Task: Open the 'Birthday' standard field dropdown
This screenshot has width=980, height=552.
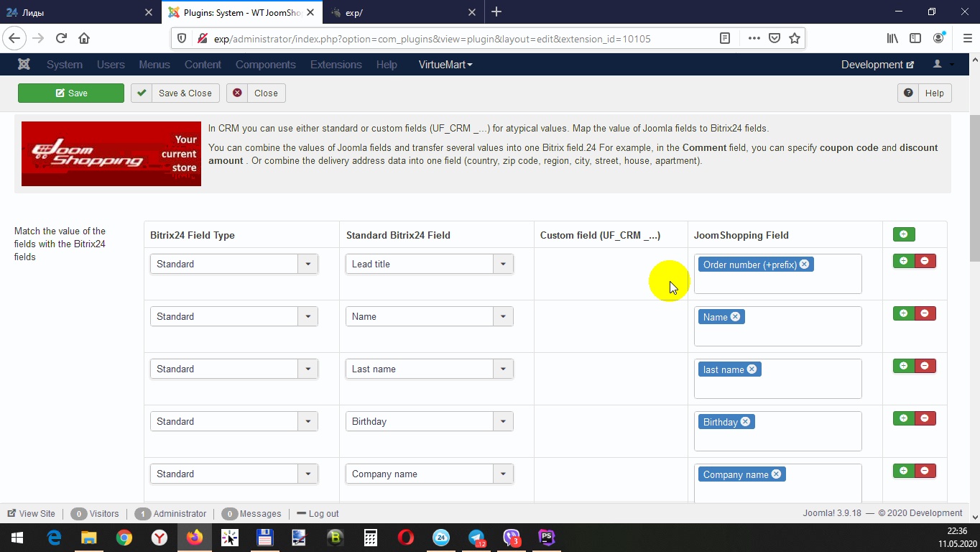Action: pos(502,421)
